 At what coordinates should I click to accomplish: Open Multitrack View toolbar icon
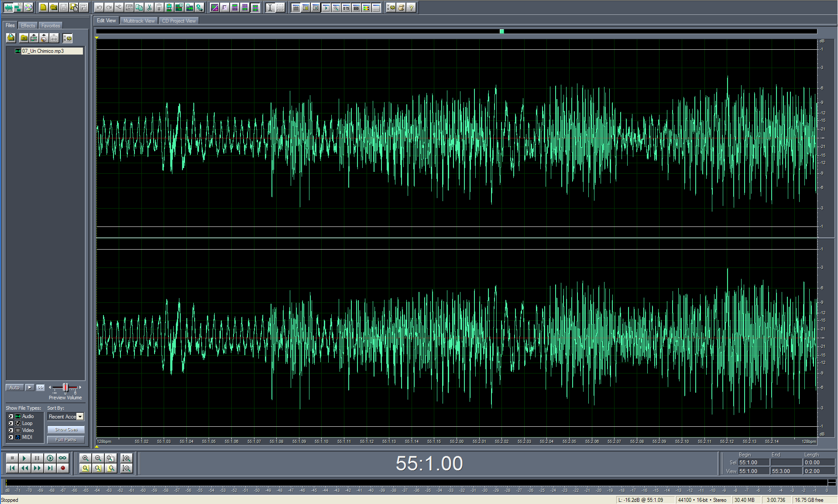[x=18, y=7]
